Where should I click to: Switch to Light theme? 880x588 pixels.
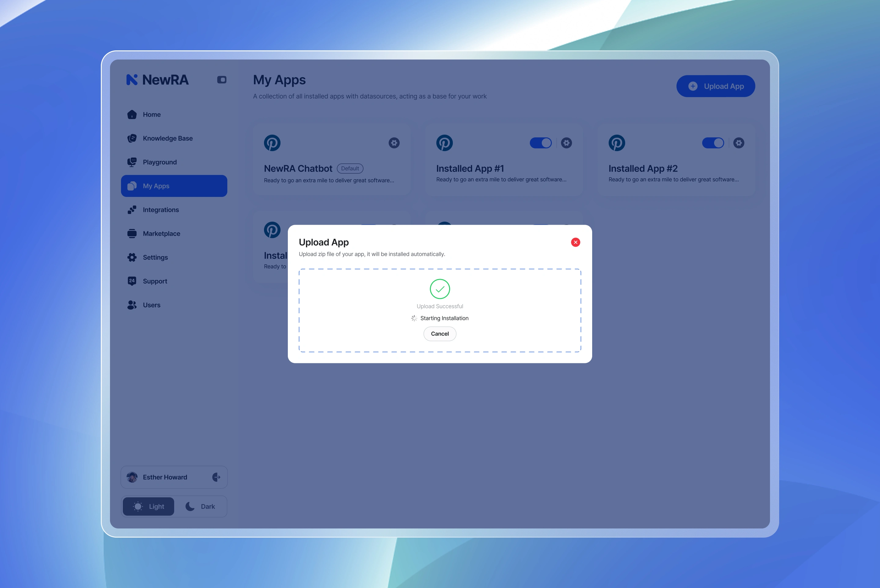(x=148, y=506)
